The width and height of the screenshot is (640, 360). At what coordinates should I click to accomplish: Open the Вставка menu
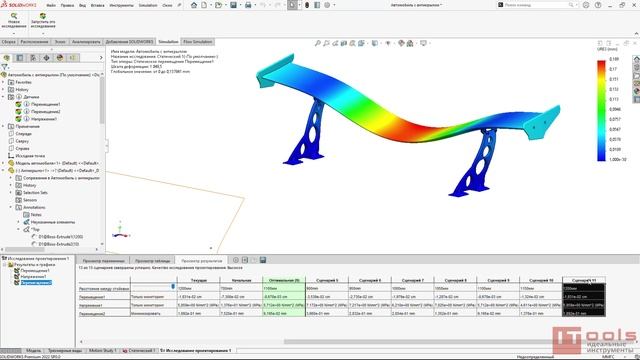98,5
